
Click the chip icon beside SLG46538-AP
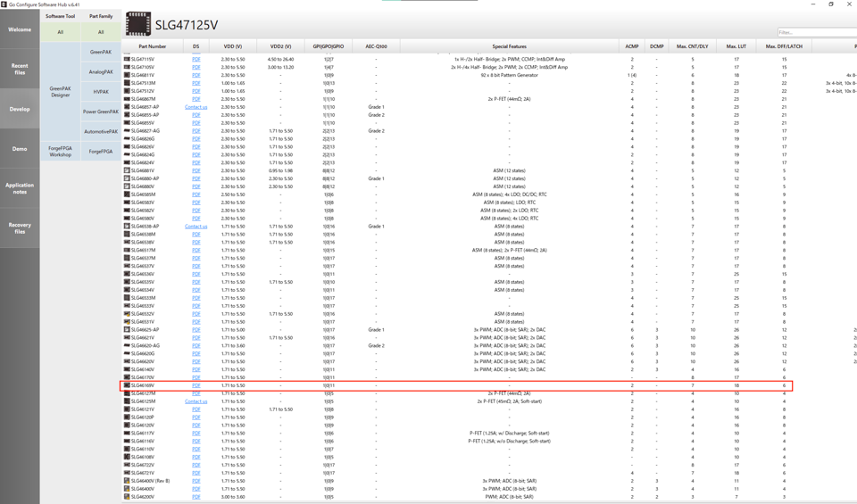coord(127,226)
